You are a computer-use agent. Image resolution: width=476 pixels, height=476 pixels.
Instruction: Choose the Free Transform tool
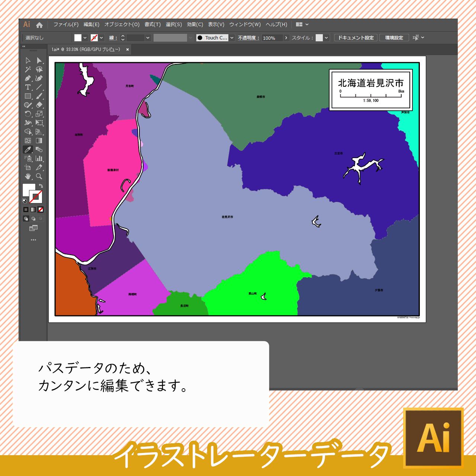[39, 123]
